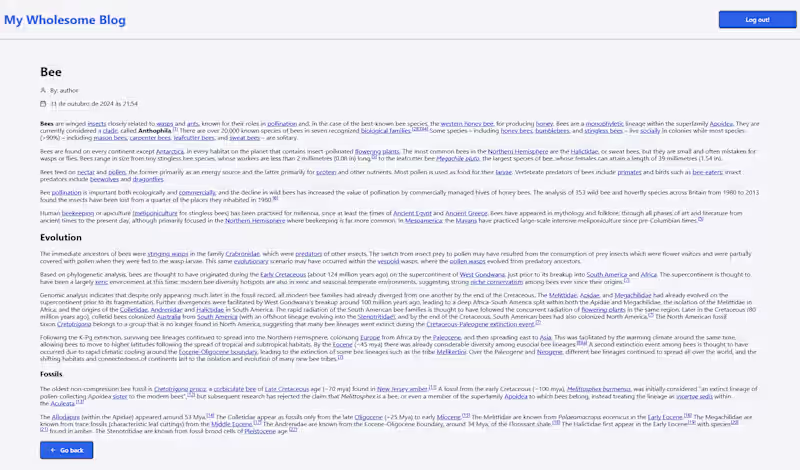Viewport: 800px width, 470px height.
Task: Open the Cretaceous-Paleogene extinction event link
Action: (x=480, y=324)
